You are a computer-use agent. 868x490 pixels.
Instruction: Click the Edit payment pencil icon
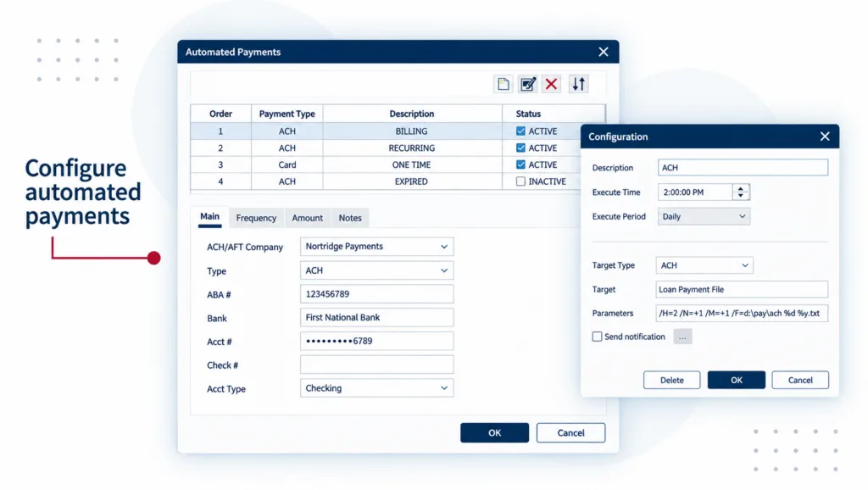click(527, 84)
